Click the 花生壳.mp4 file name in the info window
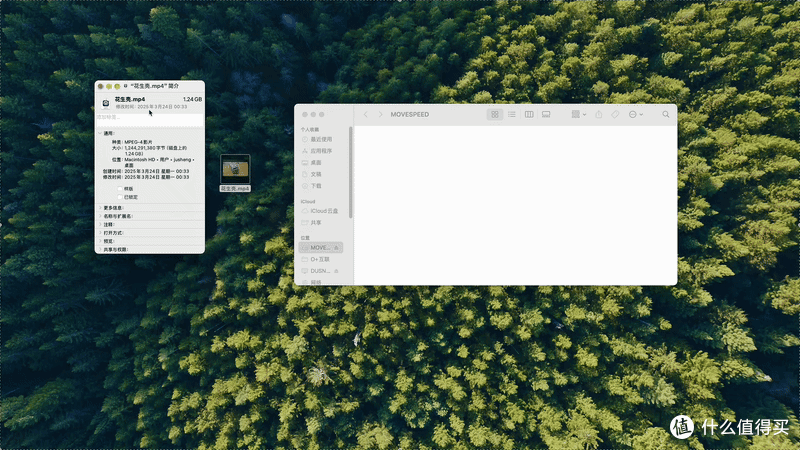This screenshot has height=450, width=800. pos(130,99)
